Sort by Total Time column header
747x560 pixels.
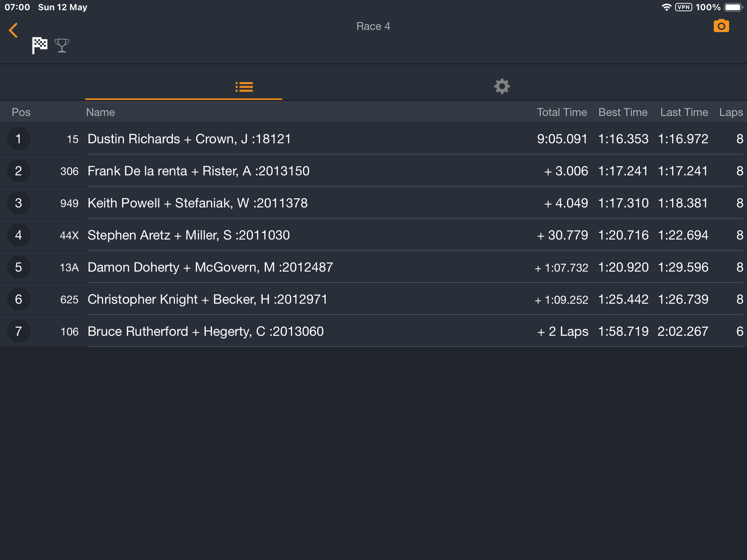point(562,112)
